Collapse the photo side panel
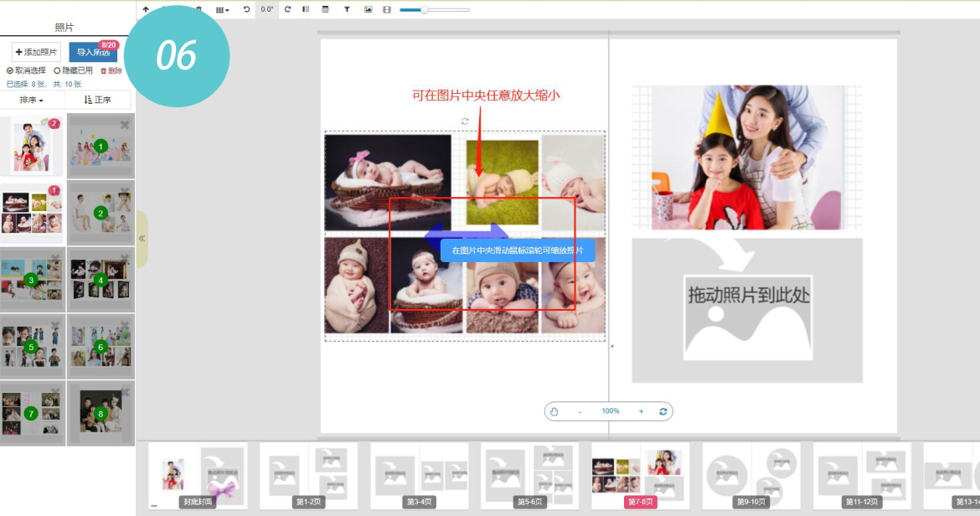The height and width of the screenshot is (516, 980). click(x=142, y=239)
